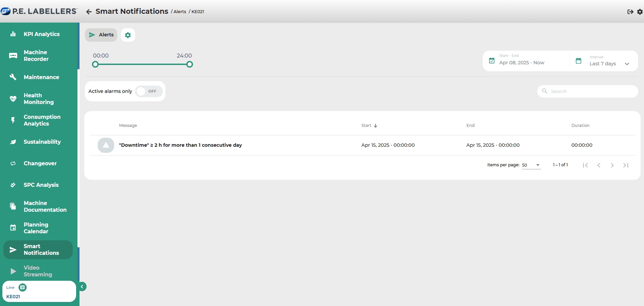Viewport: 644px width, 306px height.
Task: Click the Line selector list icon
Action: point(23,287)
